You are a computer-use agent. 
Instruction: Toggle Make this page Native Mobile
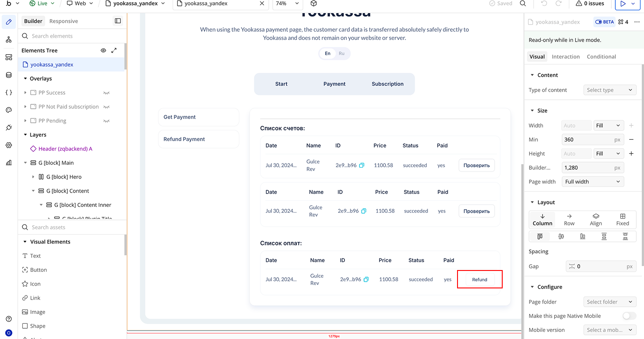(629, 316)
